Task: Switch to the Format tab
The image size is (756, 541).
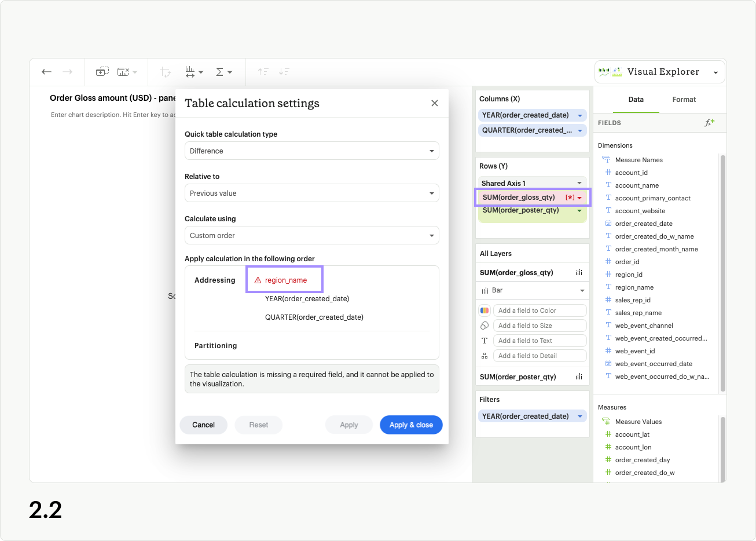Action: 684,99
